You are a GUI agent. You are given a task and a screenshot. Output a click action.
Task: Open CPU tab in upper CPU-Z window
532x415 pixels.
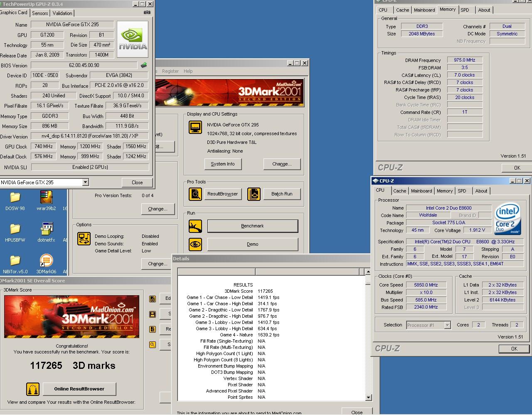tap(383, 10)
